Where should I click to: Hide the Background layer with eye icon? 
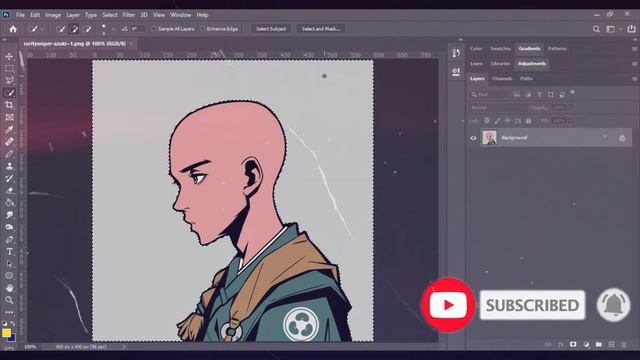tap(473, 138)
